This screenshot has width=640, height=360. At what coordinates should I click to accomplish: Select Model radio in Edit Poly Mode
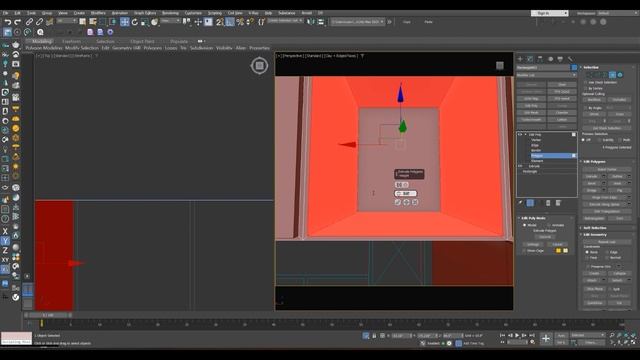click(x=524, y=225)
